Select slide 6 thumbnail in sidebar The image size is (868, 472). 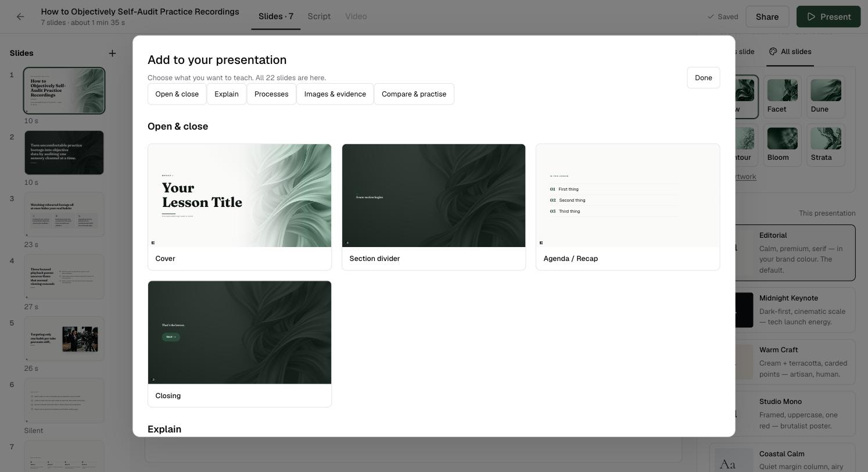(x=64, y=401)
